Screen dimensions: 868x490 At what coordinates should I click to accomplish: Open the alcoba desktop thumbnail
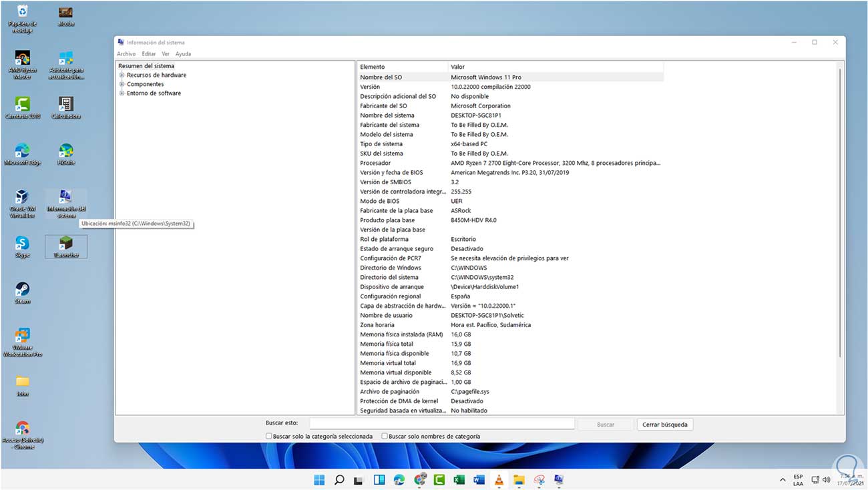65,16
